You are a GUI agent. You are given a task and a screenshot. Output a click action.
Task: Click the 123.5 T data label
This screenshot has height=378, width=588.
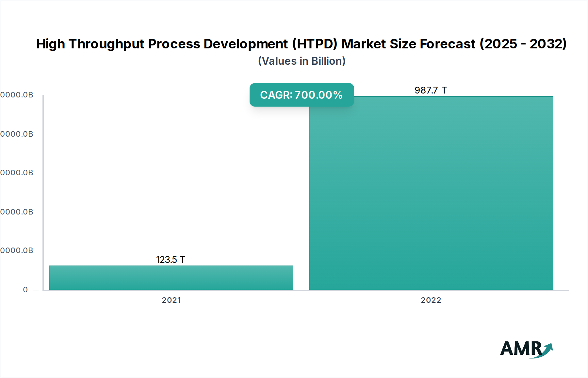point(171,260)
